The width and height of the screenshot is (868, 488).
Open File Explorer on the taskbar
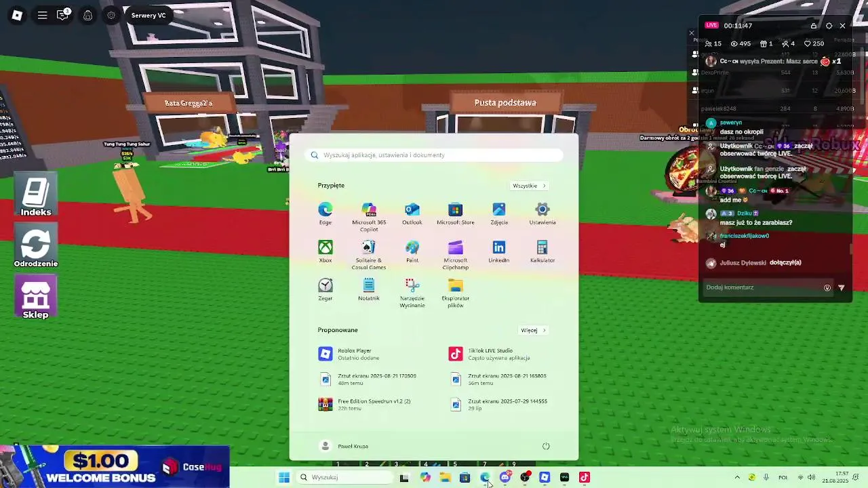445,477
